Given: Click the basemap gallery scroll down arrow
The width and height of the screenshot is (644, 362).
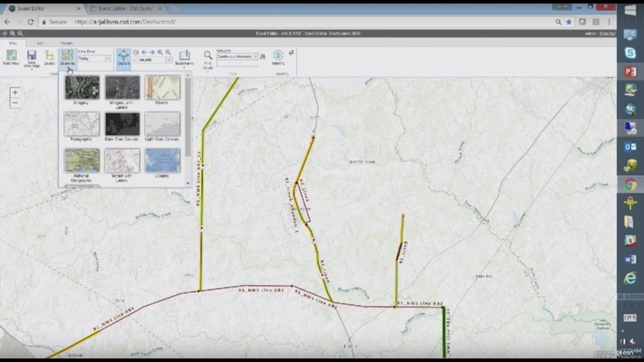Looking at the screenshot, I should (x=188, y=184).
